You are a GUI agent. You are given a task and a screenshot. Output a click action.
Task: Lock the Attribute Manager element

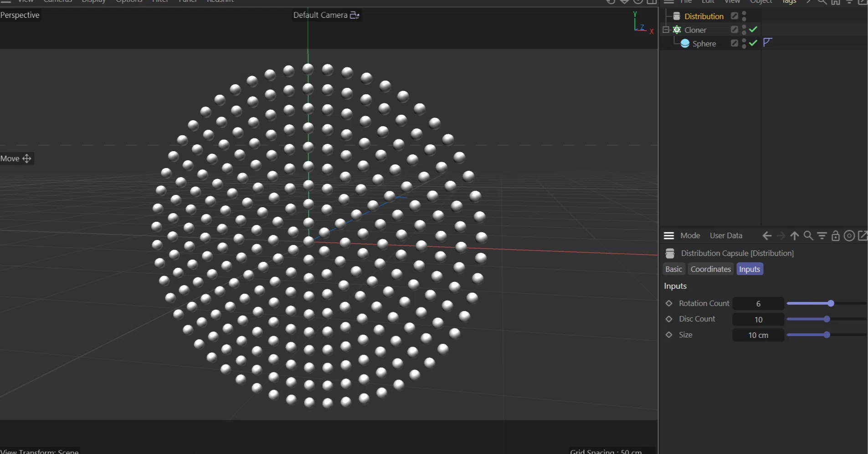point(836,235)
